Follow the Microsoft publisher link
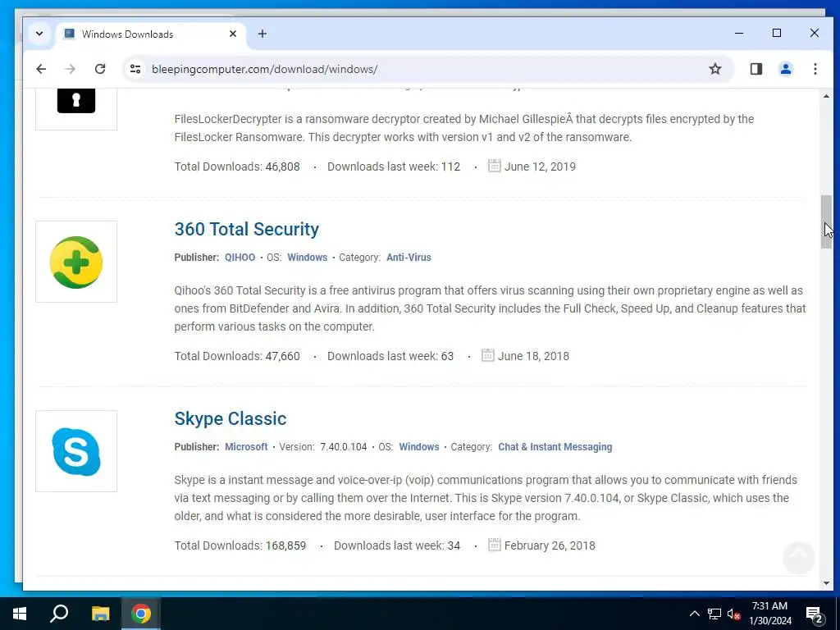The height and width of the screenshot is (630, 840). [246, 447]
